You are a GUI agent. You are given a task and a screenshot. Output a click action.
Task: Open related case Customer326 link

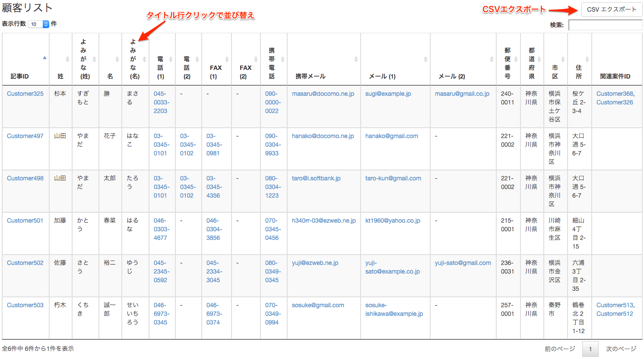[615, 102]
